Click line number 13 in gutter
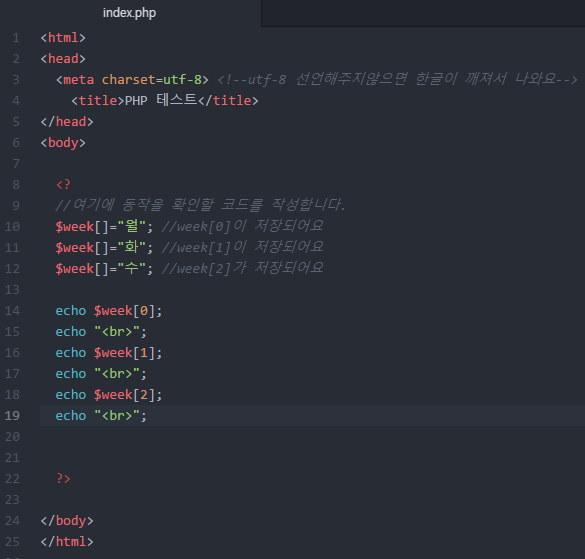 [12, 290]
